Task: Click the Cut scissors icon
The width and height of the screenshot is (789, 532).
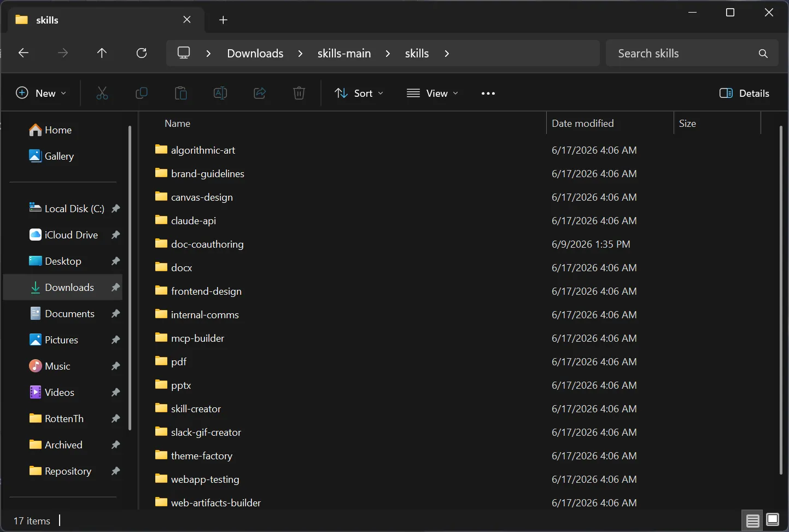Action: [x=102, y=93]
